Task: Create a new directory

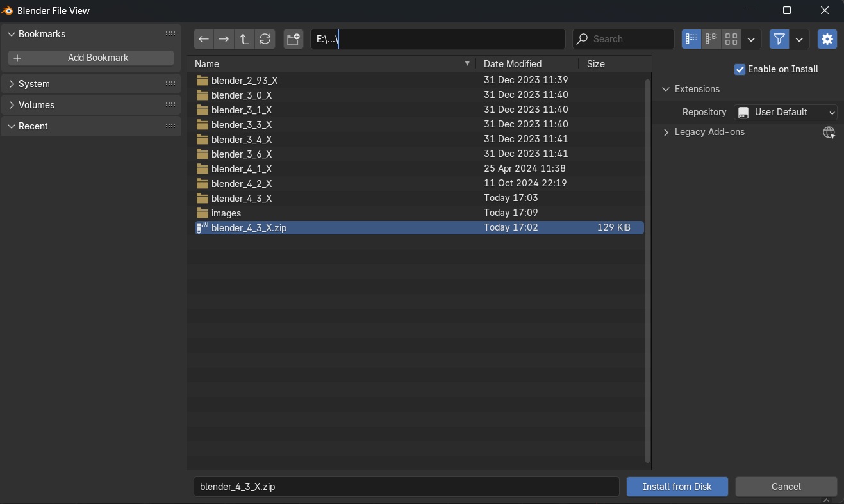Action: [x=294, y=39]
